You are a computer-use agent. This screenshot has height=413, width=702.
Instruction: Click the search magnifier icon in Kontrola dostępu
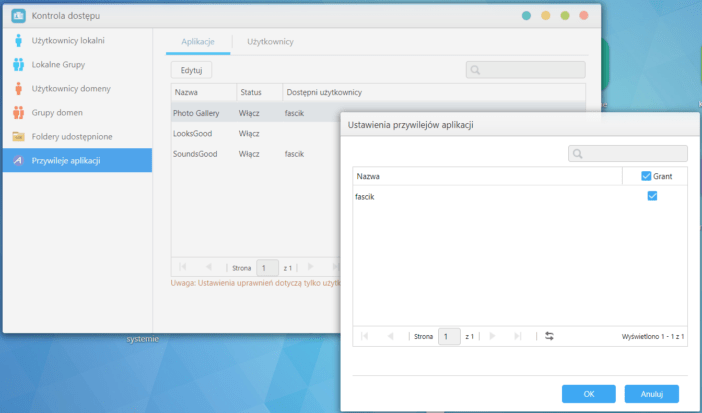tap(475, 70)
